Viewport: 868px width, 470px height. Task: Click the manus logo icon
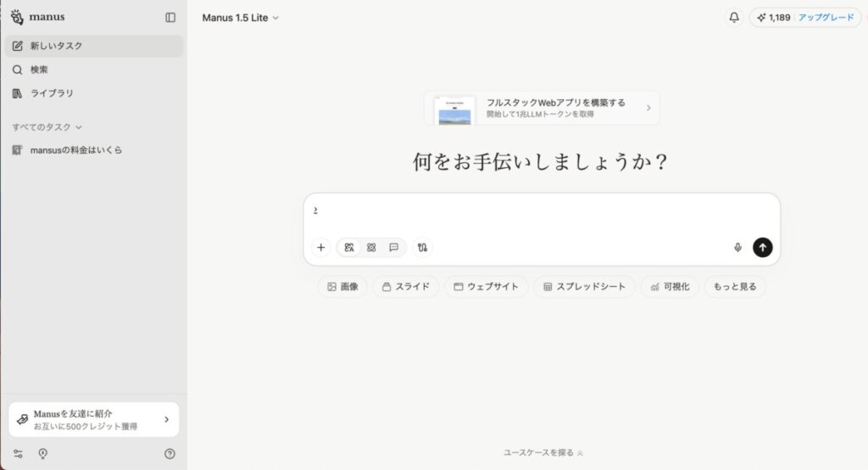click(17, 17)
